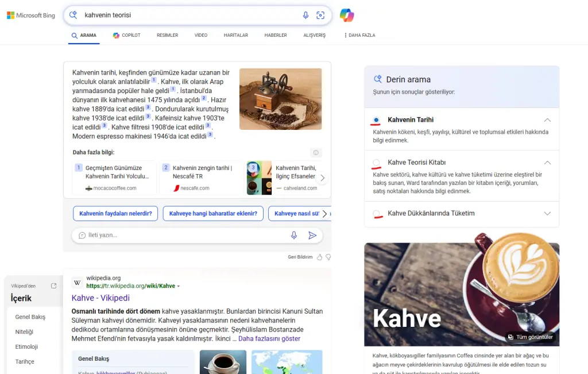Click the coffee grinder thumbnail image

coord(280,99)
